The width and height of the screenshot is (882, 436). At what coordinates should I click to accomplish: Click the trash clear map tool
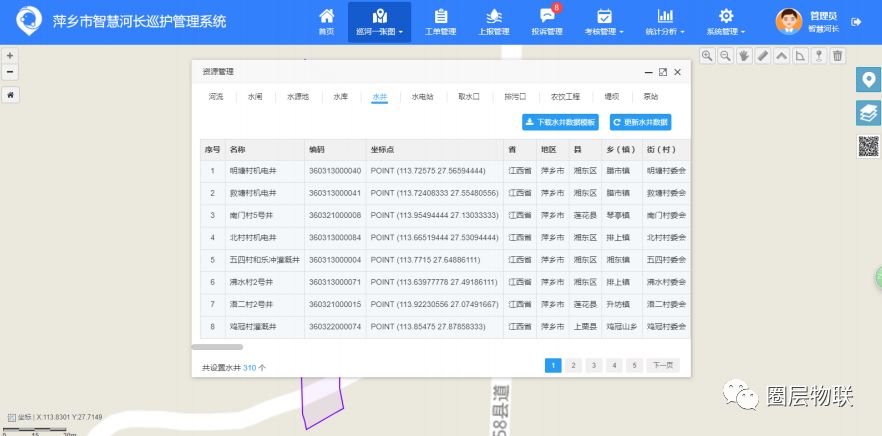[838, 56]
